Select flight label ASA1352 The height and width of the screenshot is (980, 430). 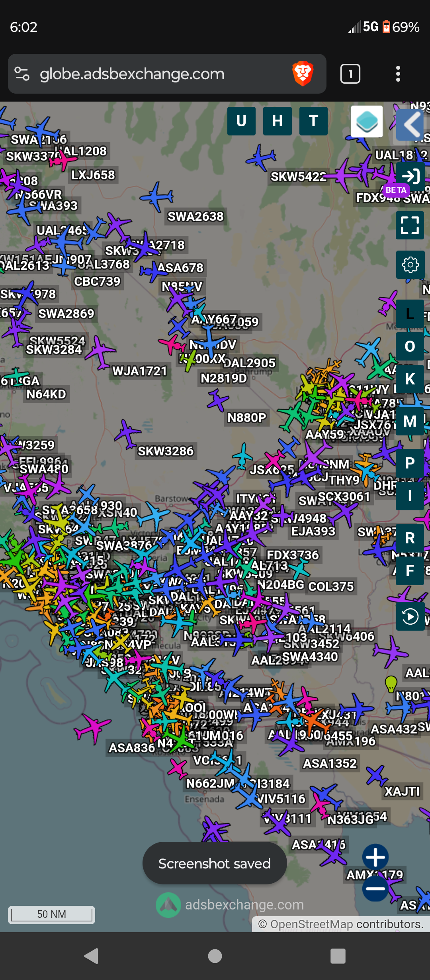pos(330,763)
